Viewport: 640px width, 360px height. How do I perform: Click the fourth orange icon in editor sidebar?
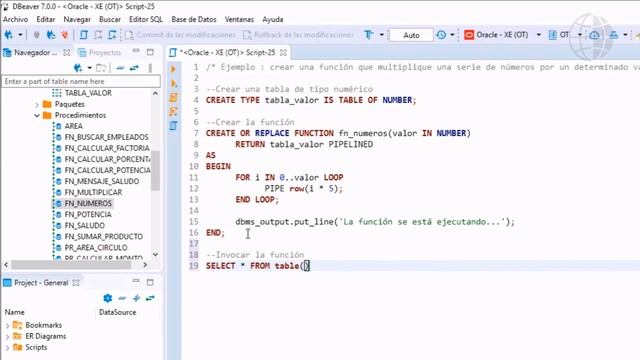click(x=173, y=111)
